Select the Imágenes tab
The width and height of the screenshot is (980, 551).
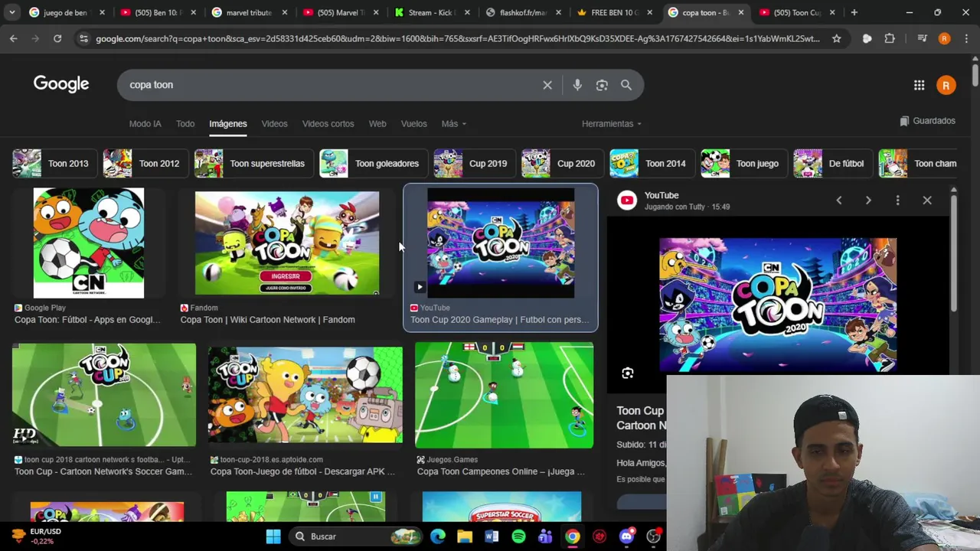coord(228,124)
